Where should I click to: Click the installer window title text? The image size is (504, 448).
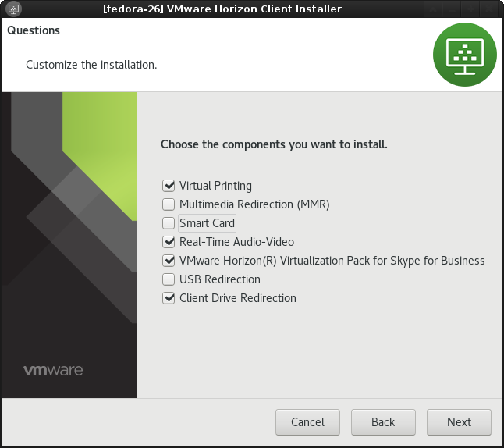tap(222, 9)
